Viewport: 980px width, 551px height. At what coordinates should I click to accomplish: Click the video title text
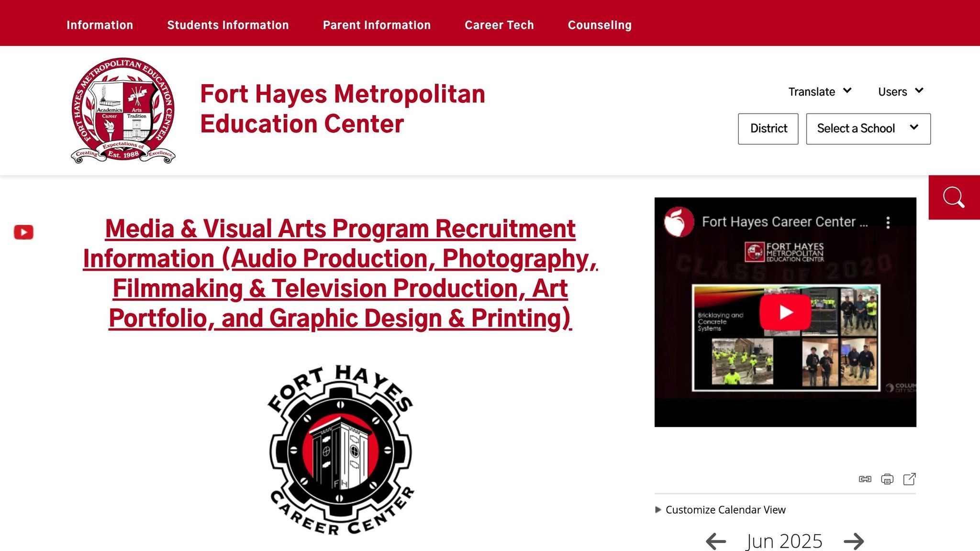(785, 222)
